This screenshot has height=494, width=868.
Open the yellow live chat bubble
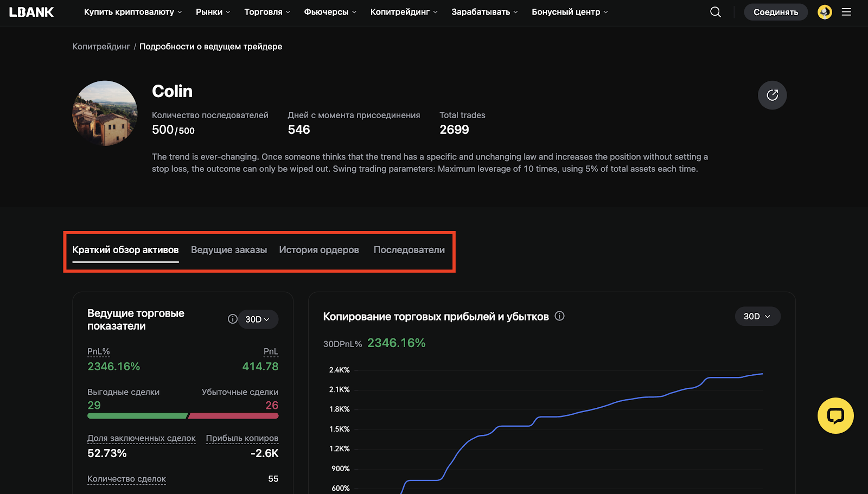coord(835,416)
